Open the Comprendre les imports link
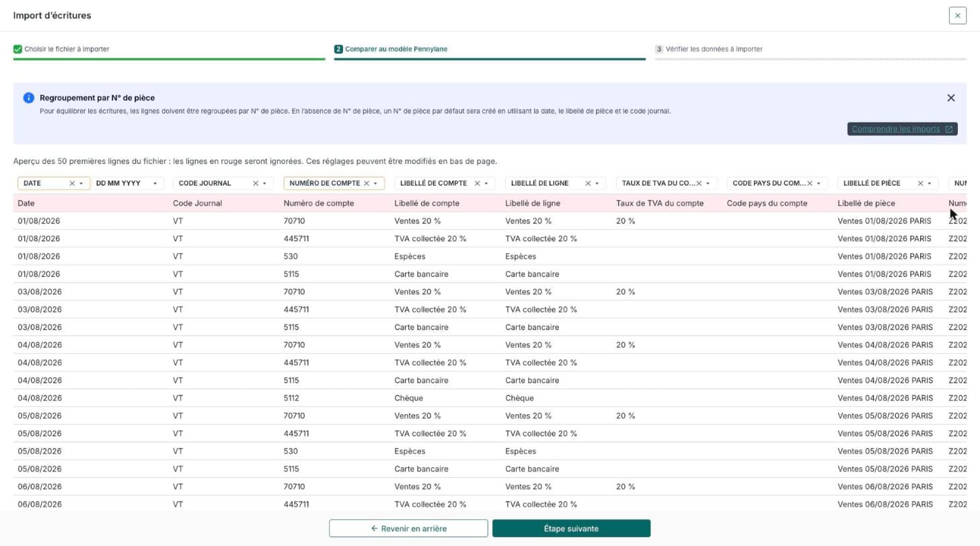 pyautogui.click(x=902, y=129)
